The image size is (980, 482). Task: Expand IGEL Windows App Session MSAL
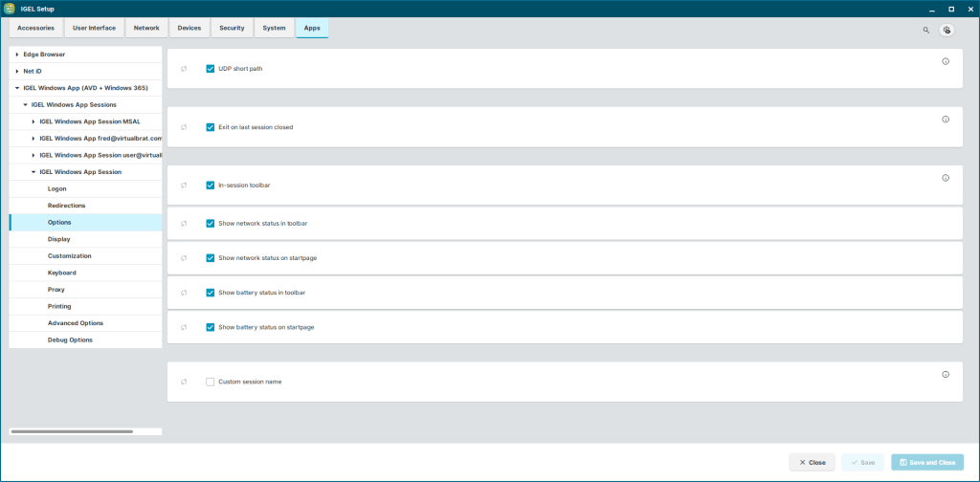(x=33, y=121)
